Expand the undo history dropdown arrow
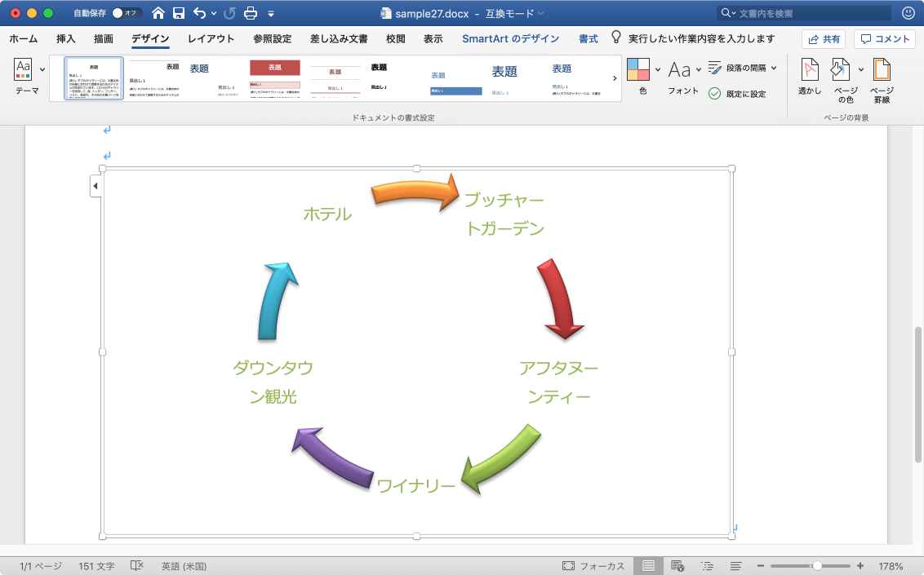Screen dimensions: 924x575 pos(214,13)
